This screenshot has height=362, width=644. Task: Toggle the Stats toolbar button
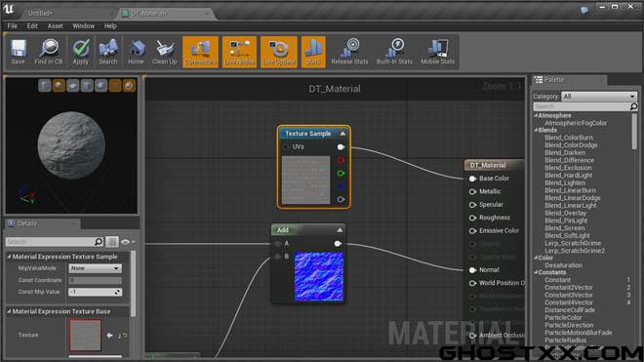coord(313,52)
